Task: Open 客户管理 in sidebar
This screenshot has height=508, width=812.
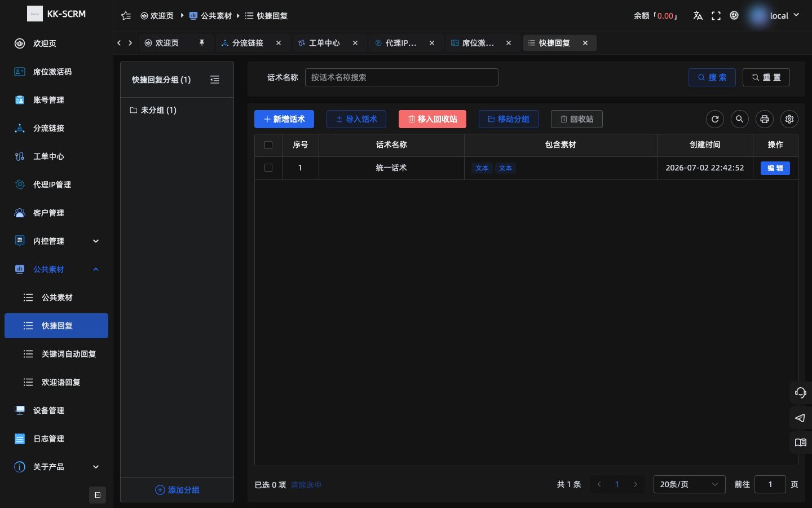Action: 56,213
